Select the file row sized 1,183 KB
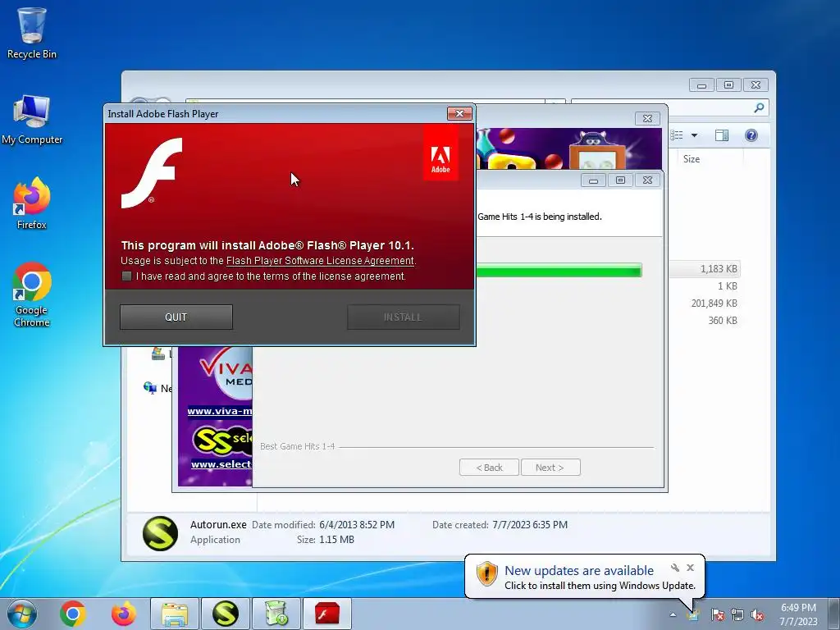Screen dimensions: 840x630 [x=705, y=269]
